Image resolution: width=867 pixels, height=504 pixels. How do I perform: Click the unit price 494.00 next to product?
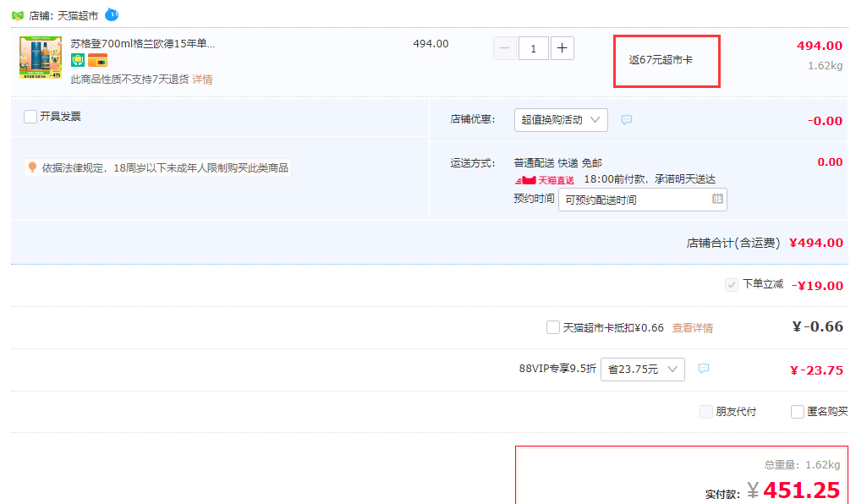coord(431,44)
